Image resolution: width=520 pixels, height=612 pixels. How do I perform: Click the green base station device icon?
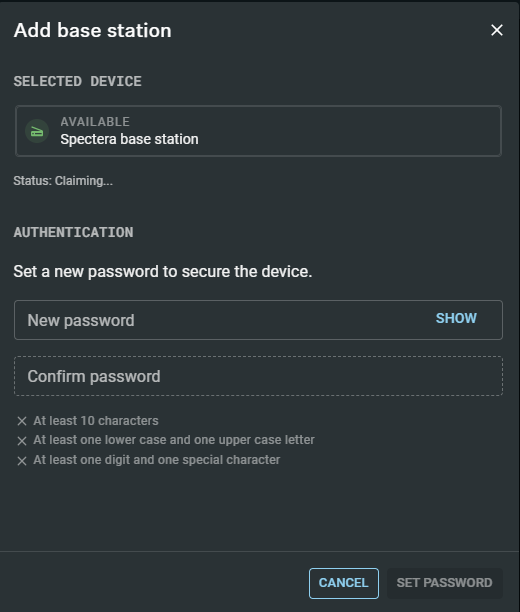(x=37, y=131)
